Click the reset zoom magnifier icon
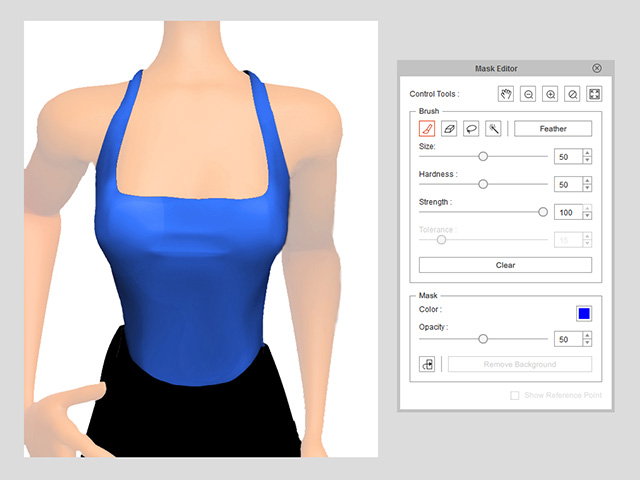Image resolution: width=640 pixels, height=480 pixels. [572, 94]
